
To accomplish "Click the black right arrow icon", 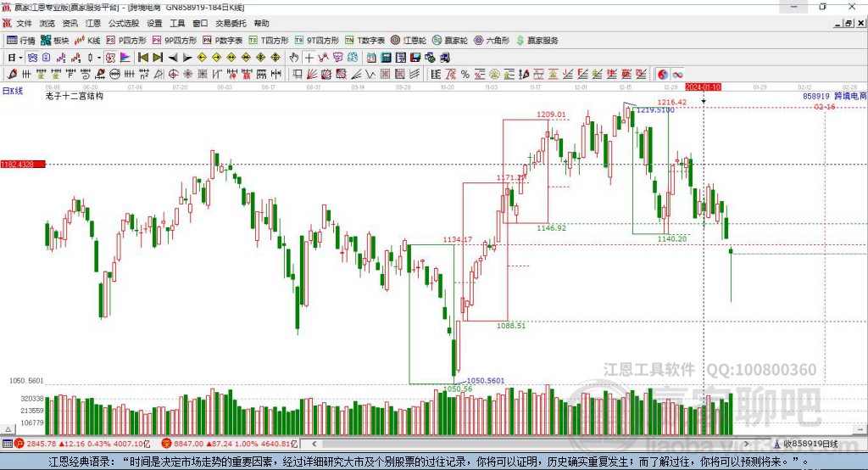I will click(x=187, y=58).
